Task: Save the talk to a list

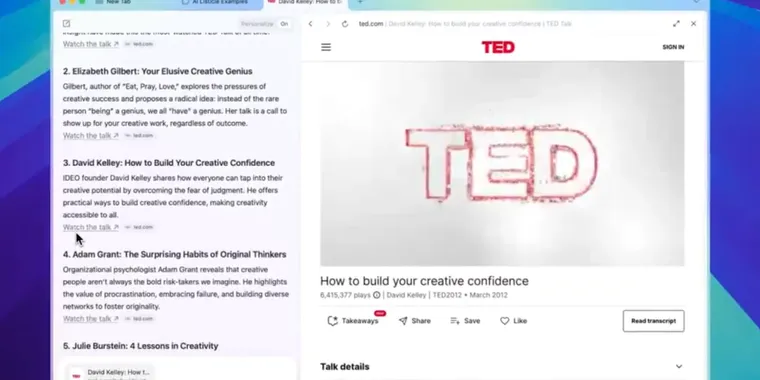Action: (x=465, y=321)
